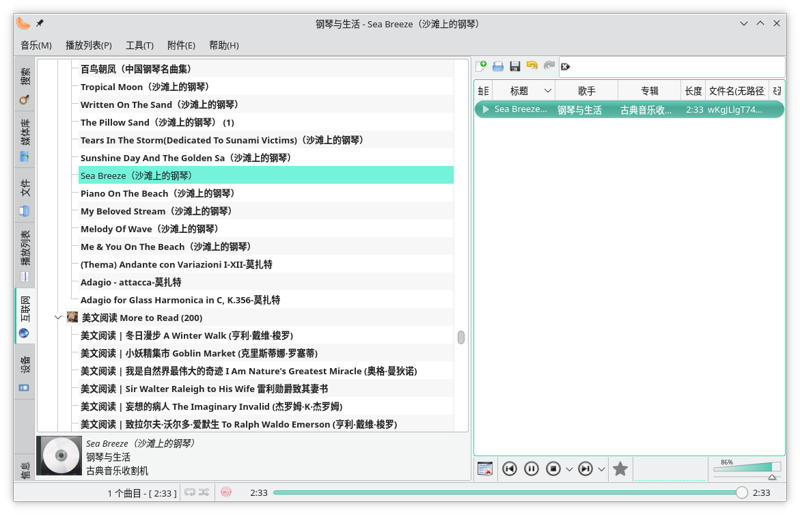Pause the current song
Image resolution: width=800 pixels, height=515 pixels.
(531, 468)
